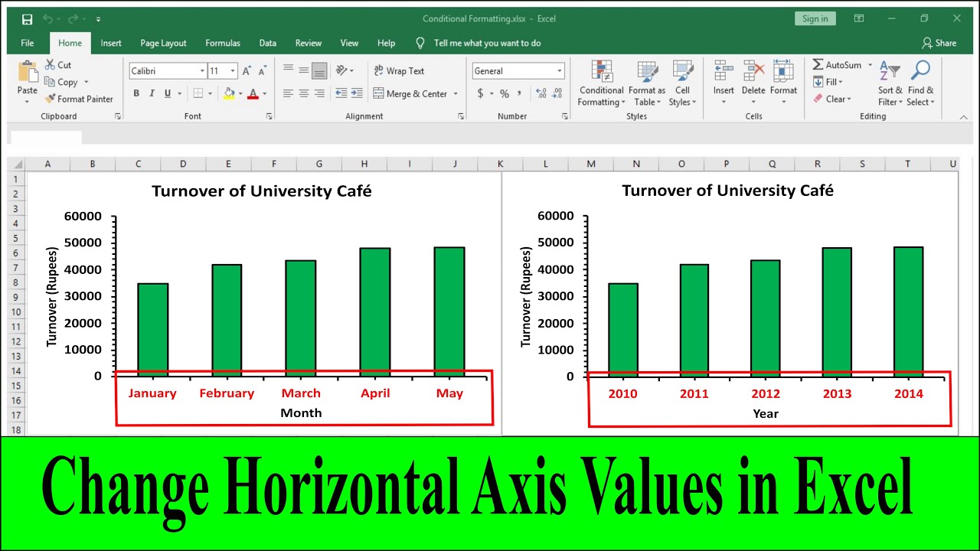The width and height of the screenshot is (980, 551).
Task: Click the Cut scissors icon
Action: coord(51,65)
